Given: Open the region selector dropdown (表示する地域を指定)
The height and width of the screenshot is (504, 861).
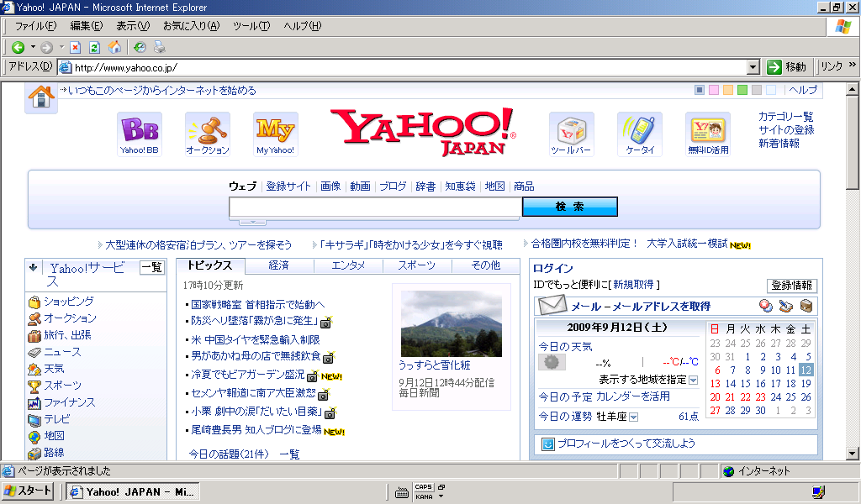Looking at the screenshot, I should 693,380.
